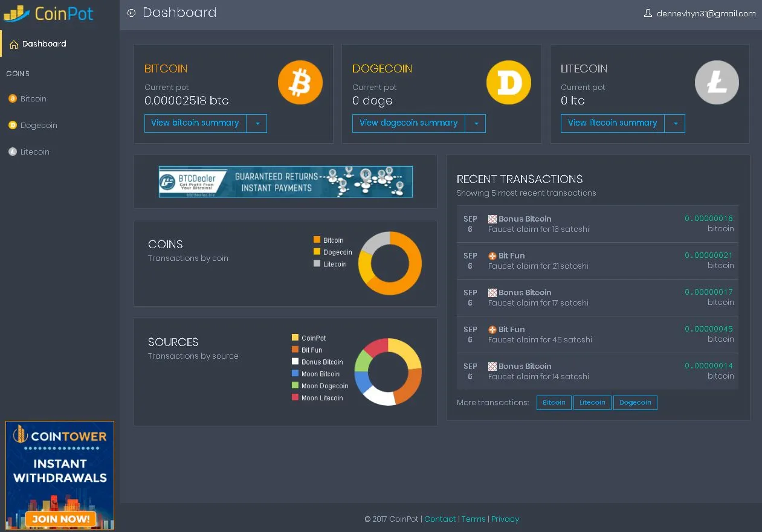Screen dimensions: 762x532
Task: Click the yellow Dogecoin legend swatch
Action: coord(317,252)
